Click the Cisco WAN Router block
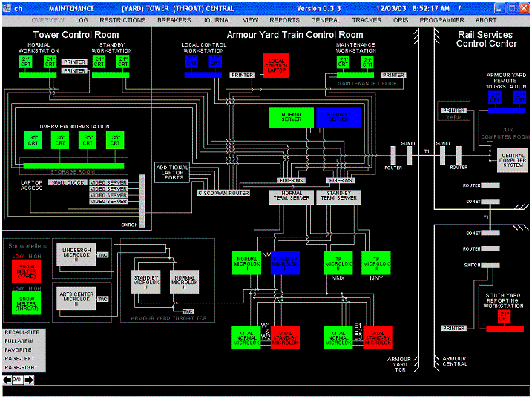The width and height of the screenshot is (532, 399). tap(223, 193)
